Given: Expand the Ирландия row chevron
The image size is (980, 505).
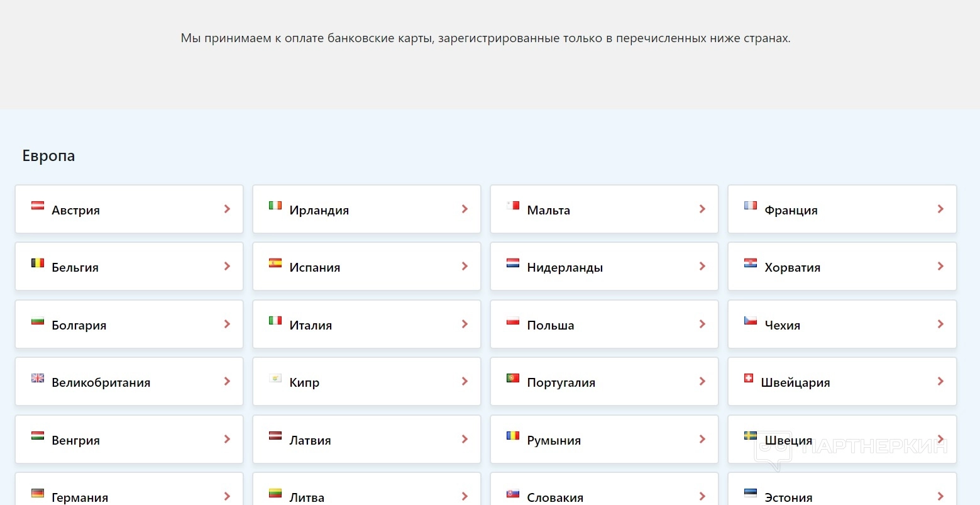Looking at the screenshot, I should [465, 209].
